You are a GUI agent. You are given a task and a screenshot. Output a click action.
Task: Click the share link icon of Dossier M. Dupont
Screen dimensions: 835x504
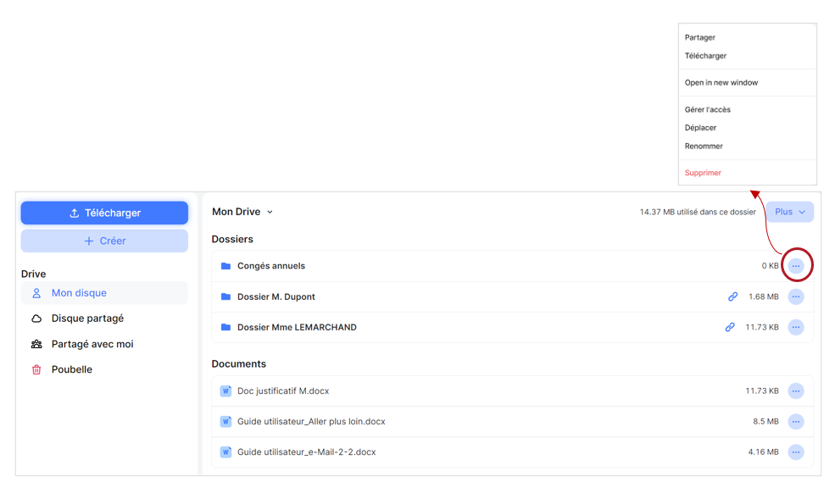click(732, 296)
